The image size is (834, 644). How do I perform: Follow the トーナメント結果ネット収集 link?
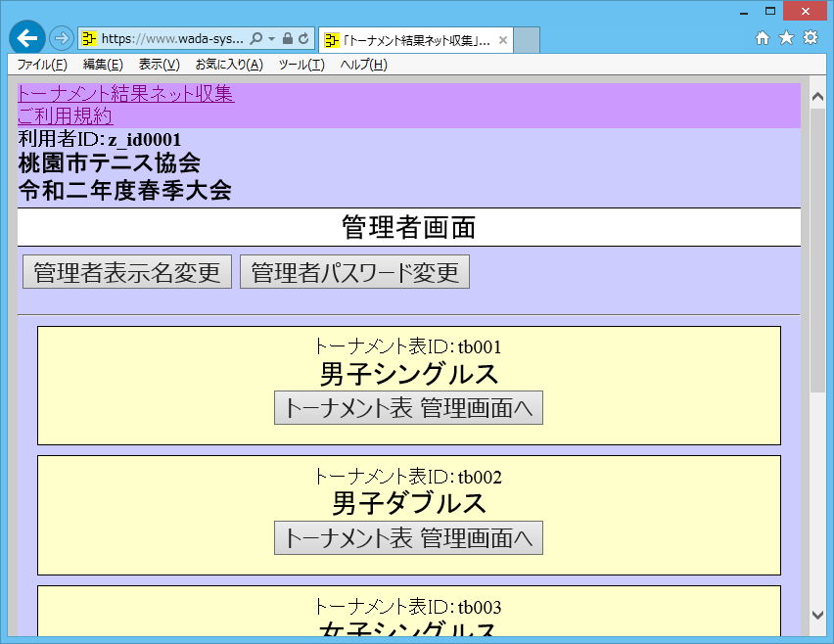point(125,95)
